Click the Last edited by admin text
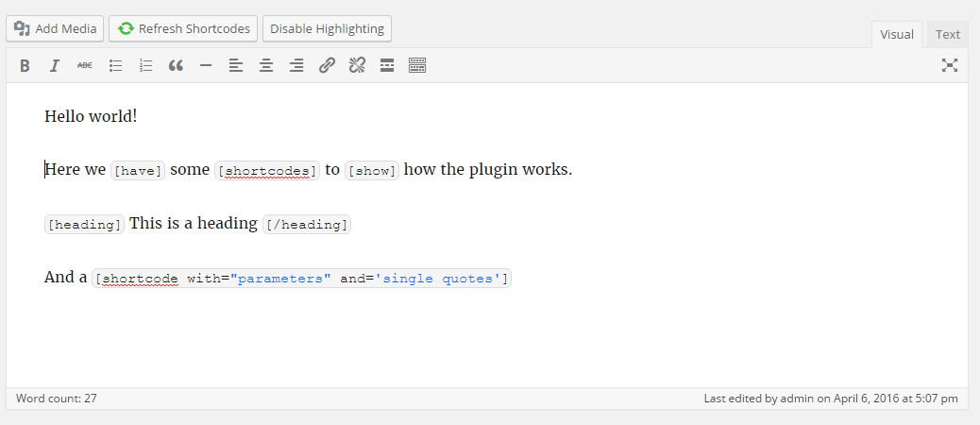The height and width of the screenshot is (425, 980). coord(831,399)
